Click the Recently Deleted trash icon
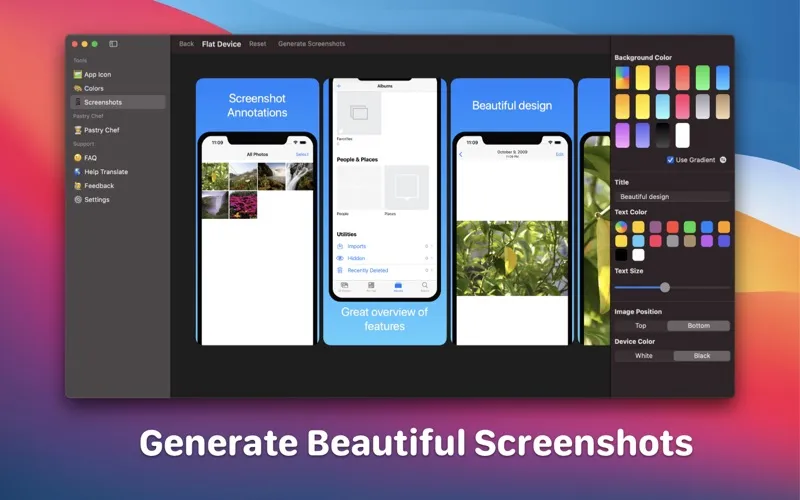 point(340,270)
